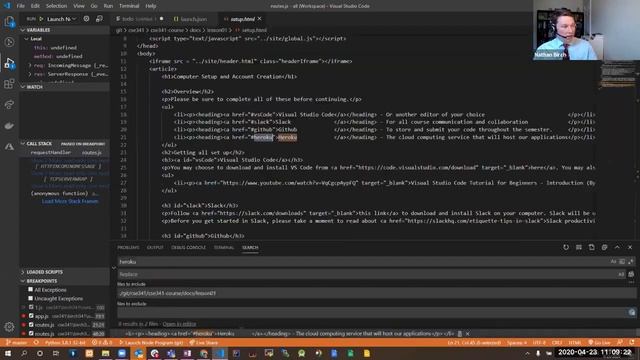
Task: Click HTML language mode in status bar
Action: [575, 343]
